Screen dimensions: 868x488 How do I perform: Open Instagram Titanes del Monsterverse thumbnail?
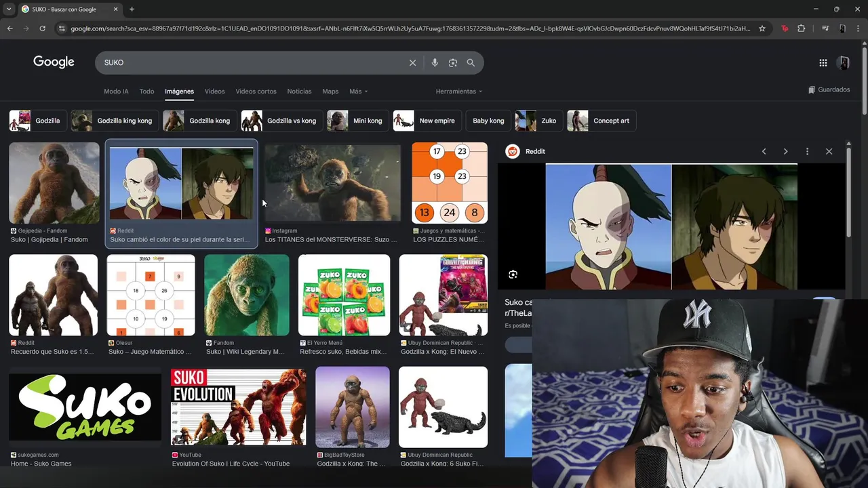(332, 183)
